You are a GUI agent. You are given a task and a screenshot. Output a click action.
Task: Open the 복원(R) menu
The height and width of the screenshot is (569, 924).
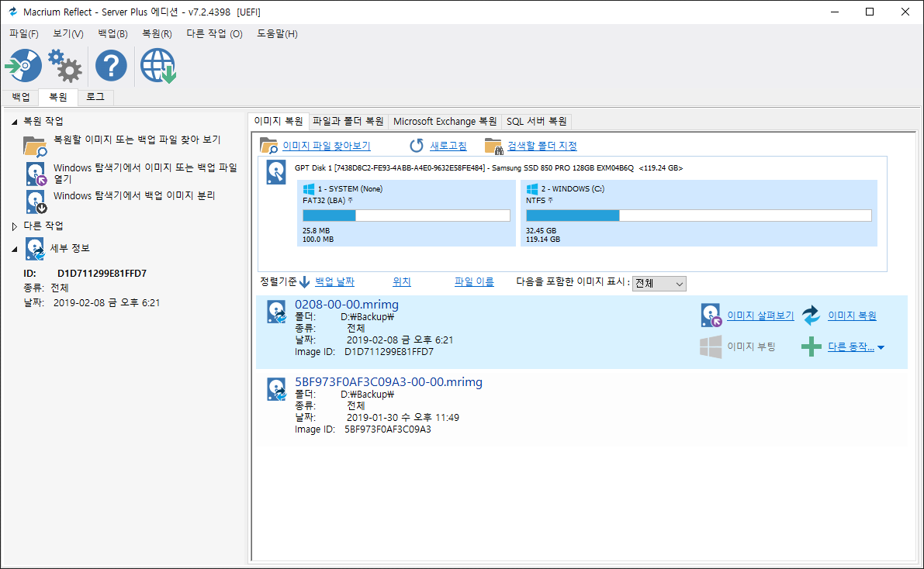tap(157, 33)
